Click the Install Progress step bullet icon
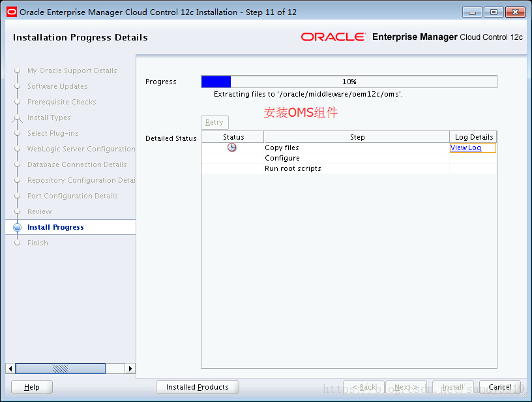Screen dimensions: 532x402 [x=18, y=227]
